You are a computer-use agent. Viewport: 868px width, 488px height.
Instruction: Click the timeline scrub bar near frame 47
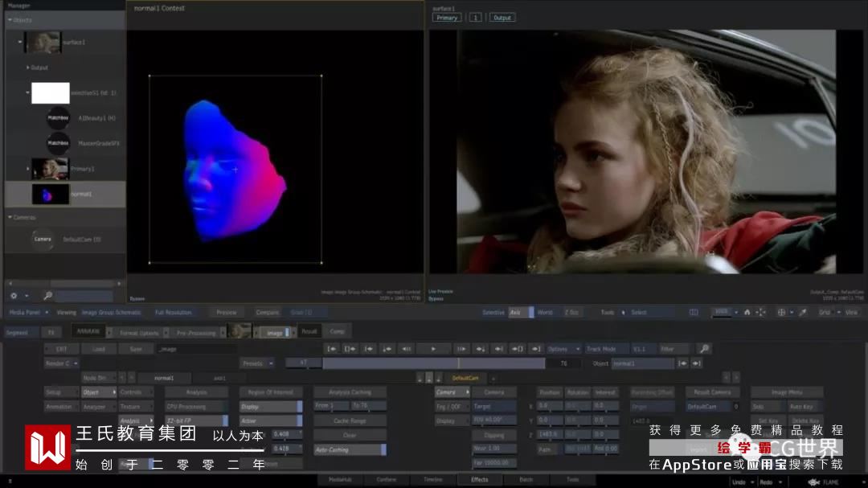tap(304, 363)
